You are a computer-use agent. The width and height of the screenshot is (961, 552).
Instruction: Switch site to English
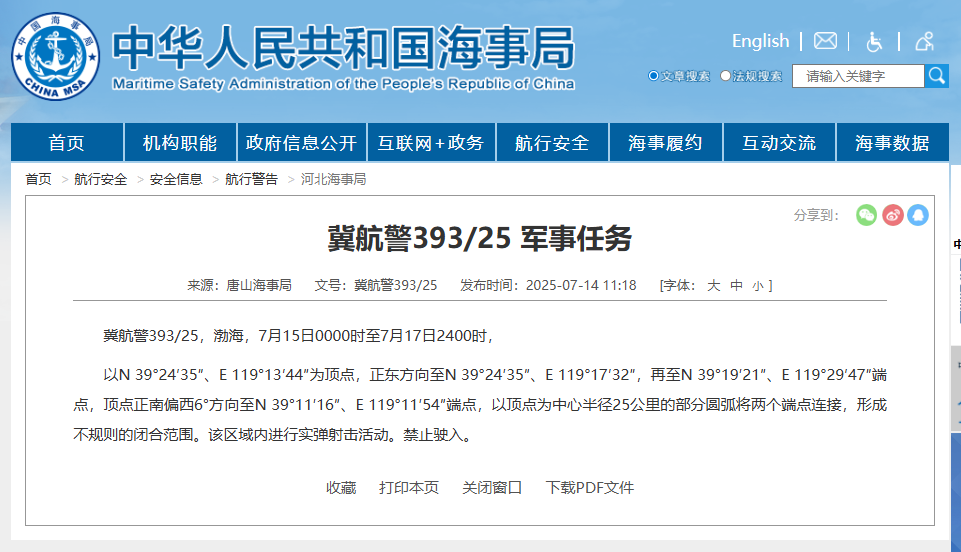(x=761, y=41)
